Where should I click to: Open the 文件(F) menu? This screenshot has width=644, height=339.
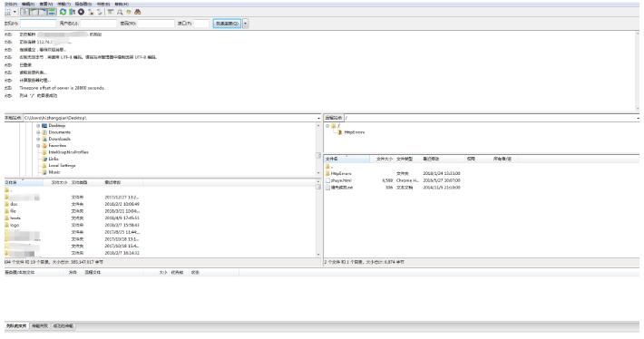coord(11,5)
